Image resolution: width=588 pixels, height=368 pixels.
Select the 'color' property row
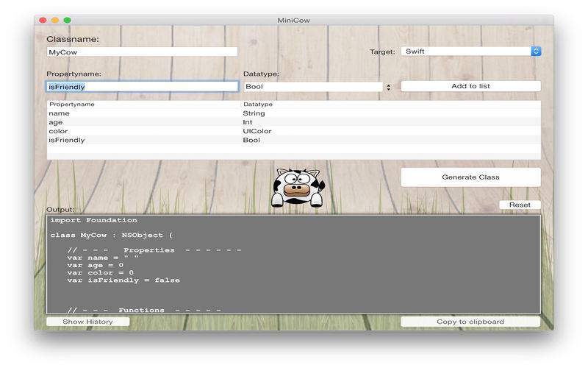click(x=293, y=131)
